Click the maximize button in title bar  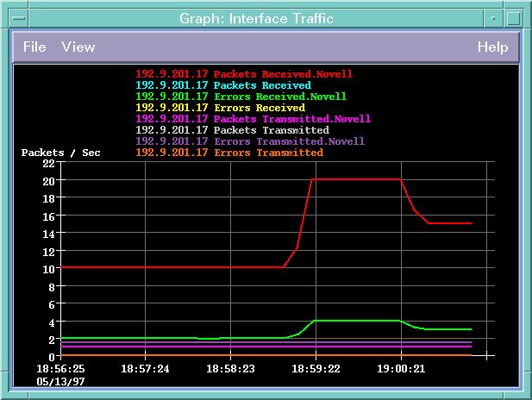click(513, 18)
